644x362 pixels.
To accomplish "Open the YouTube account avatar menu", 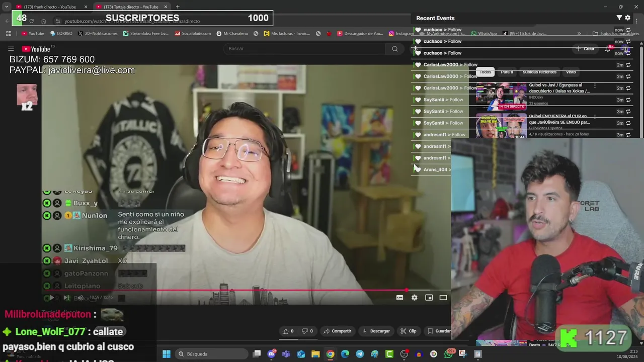I will pos(626,49).
